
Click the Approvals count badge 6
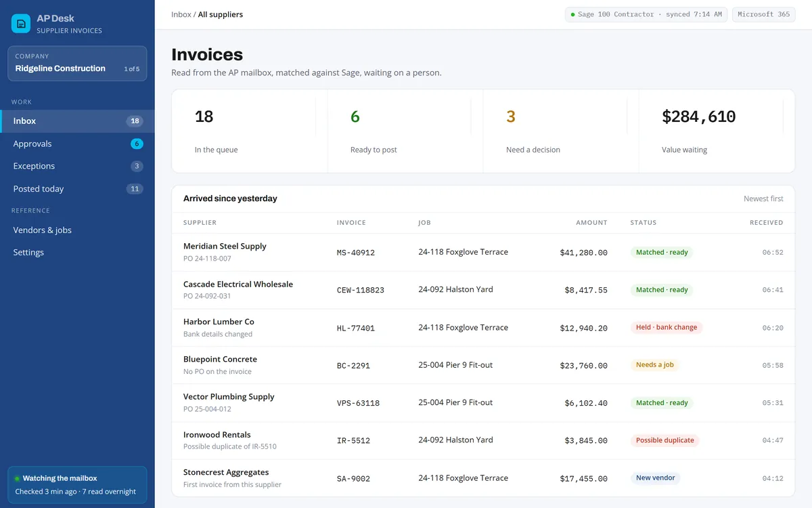pos(137,144)
